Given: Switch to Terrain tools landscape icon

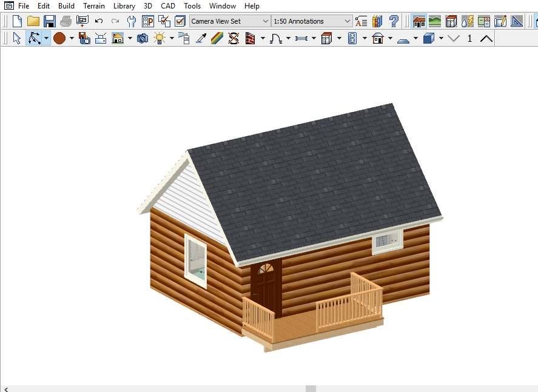Looking at the screenshot, I should [x=435, y=21].
